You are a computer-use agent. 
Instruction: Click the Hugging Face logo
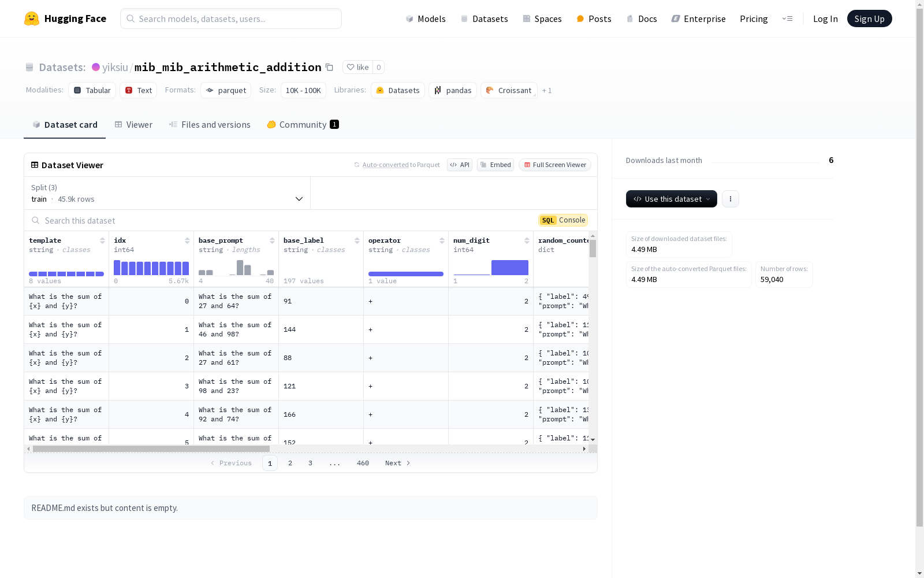click(65, 18)
